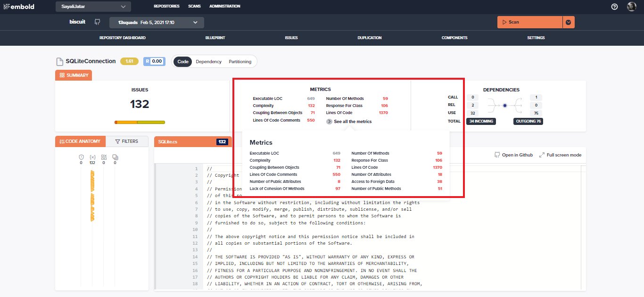Switch to the Partitioning view
The height and width of the screenshot is (297, 644).
tap(240, 62)
